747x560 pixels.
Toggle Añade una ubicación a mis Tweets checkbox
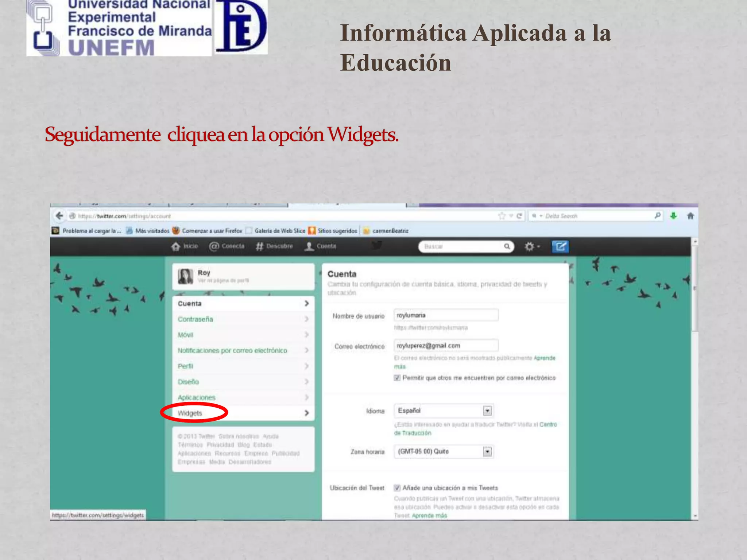coord(397,488)
